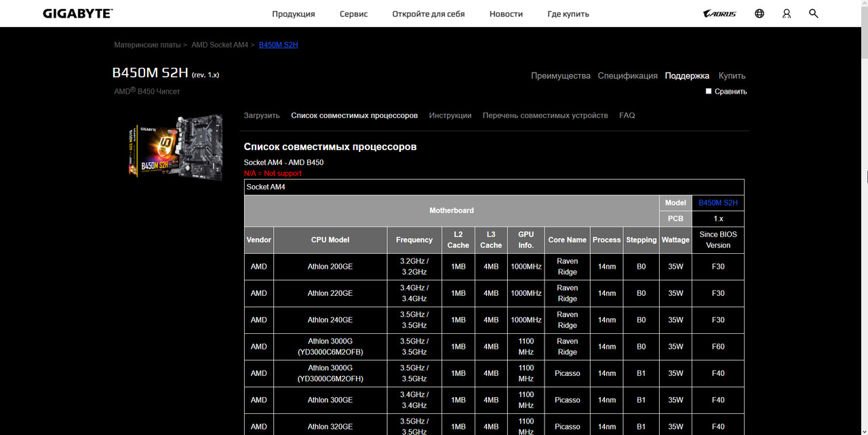Go to AMD Socket AM4 breadcrumb

click(220, 45)
